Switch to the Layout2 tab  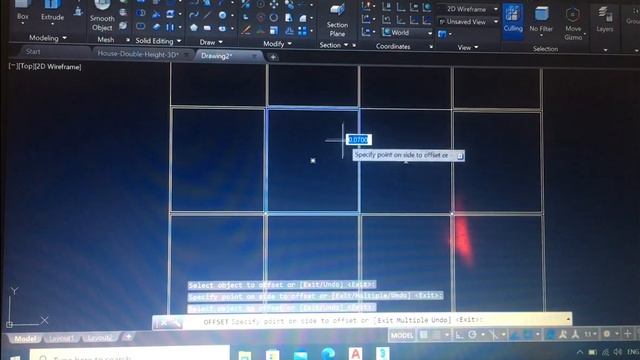pos(100,338)
